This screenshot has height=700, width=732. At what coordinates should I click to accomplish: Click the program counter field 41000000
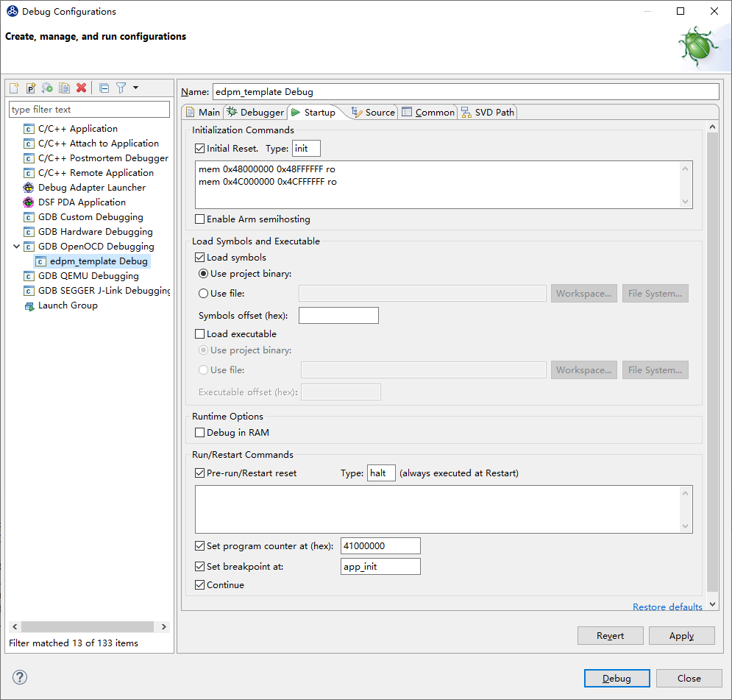pyautogui.click(x=380, y=546)
